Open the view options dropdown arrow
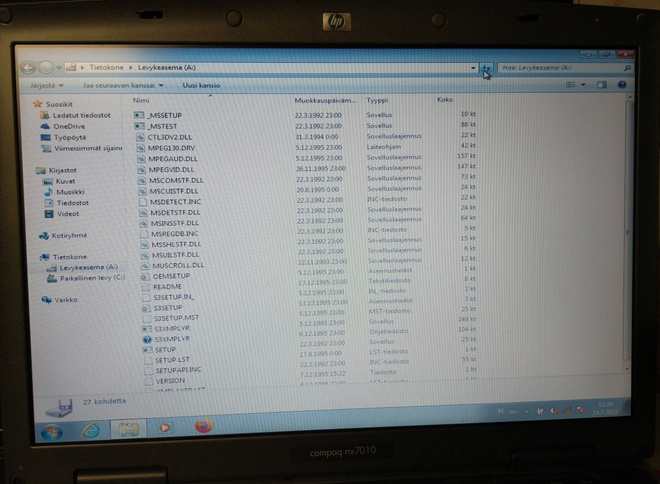 pos(583,85)
